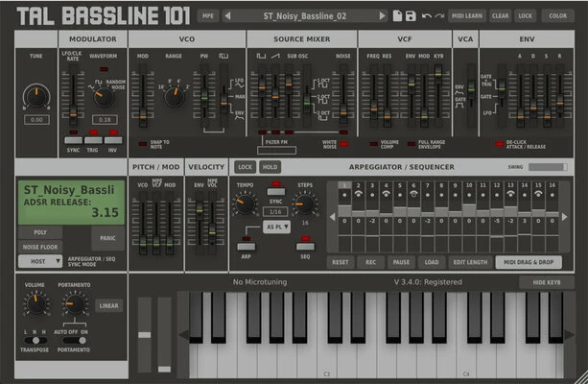The width and height of the screenshot is (588, 384).
Task: Toggle the ARP on/off button
Action: point(246,247)
